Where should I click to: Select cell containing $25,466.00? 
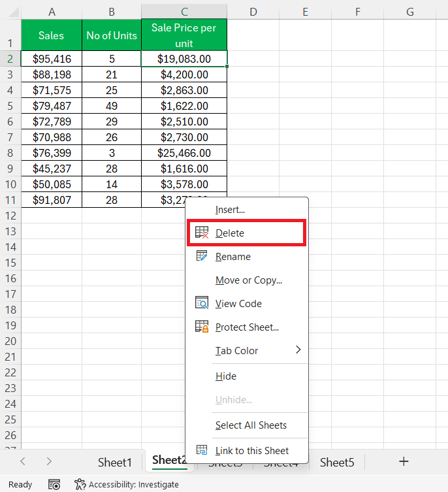coord(184,153)
